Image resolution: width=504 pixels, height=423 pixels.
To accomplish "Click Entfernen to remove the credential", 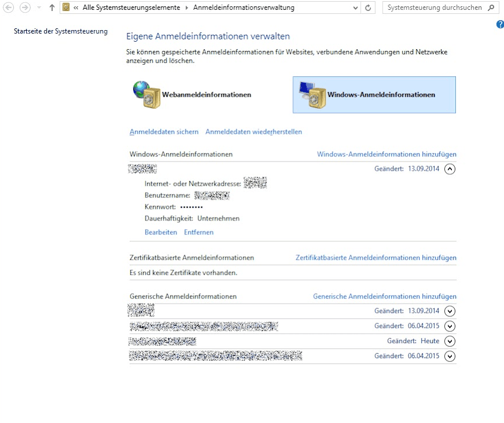I will click(199, 232).
